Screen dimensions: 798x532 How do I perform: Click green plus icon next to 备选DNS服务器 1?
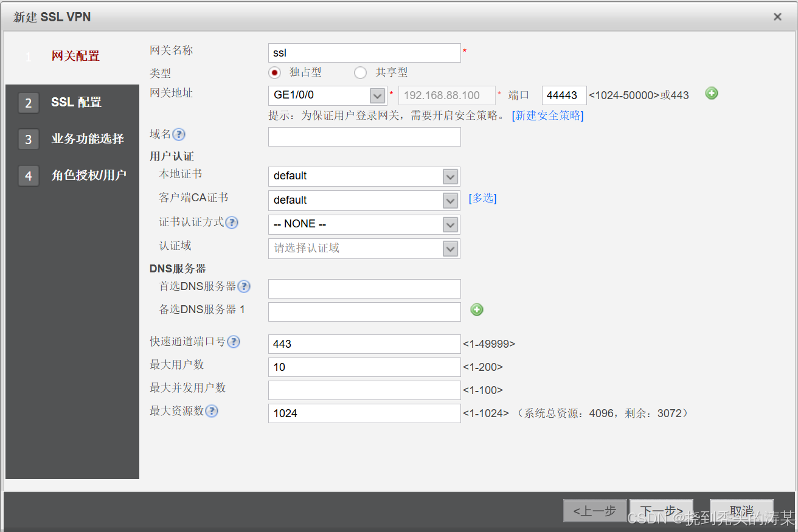(x=477, y=310)
